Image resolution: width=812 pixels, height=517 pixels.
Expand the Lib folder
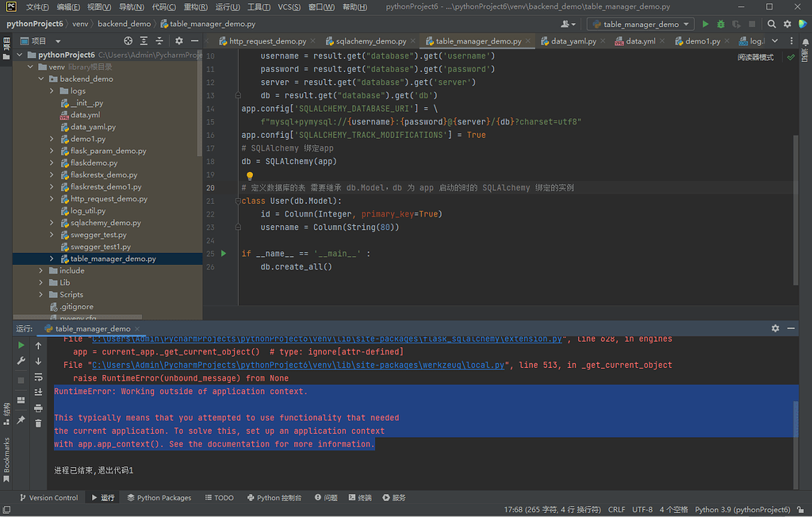coord(41,282)
